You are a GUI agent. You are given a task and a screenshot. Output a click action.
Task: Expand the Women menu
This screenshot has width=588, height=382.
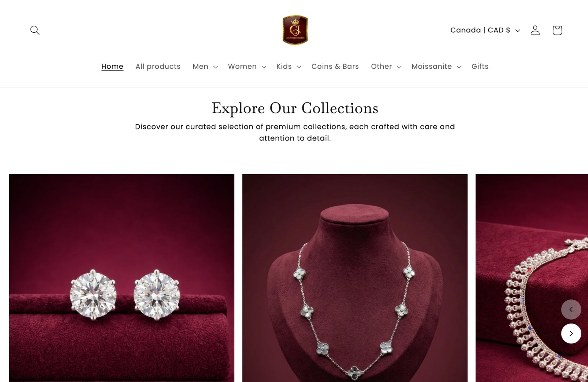point(247,67)
